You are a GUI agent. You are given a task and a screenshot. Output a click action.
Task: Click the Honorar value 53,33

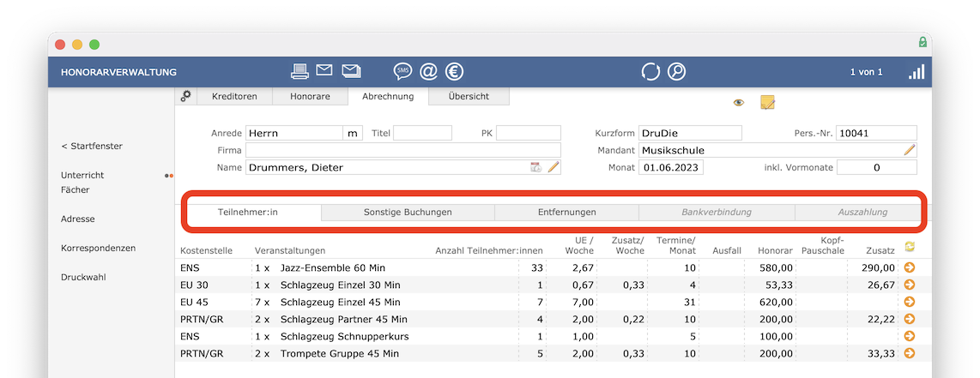click(778, 285)
